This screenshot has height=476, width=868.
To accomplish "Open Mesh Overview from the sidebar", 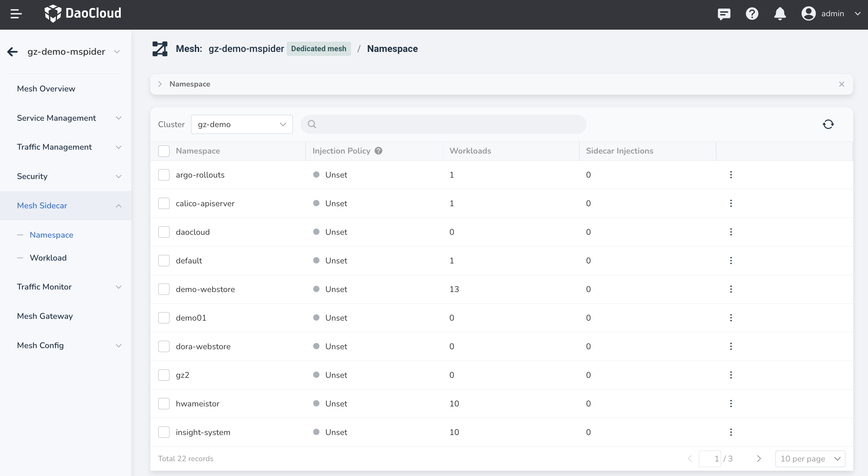I will (46, 89).
